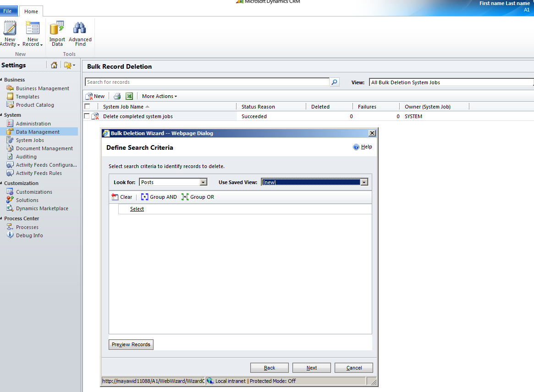Click the Import Data ribbon icon
Screen dimensions: 534x392
(57, 28)
